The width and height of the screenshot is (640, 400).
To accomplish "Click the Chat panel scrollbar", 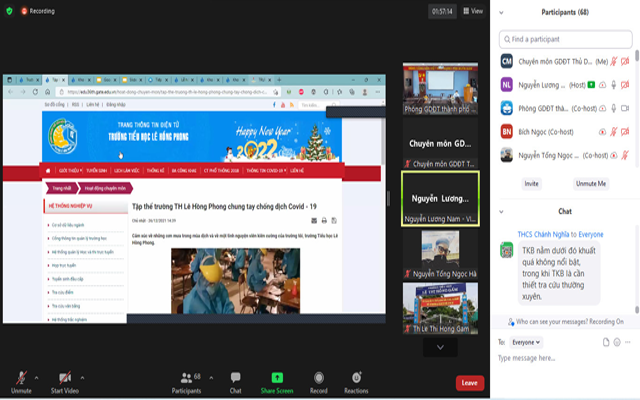I will click(x=637, y=310).
